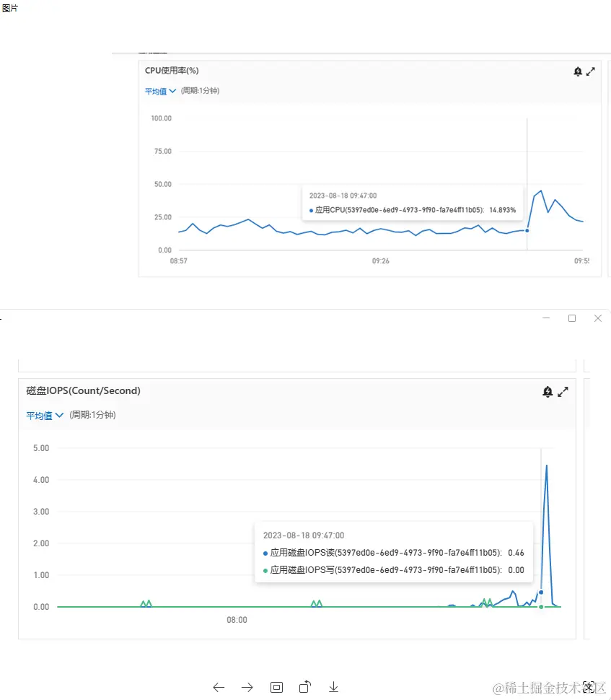Expand the CPU usage chart to fullscreen

tap(591, 71)
